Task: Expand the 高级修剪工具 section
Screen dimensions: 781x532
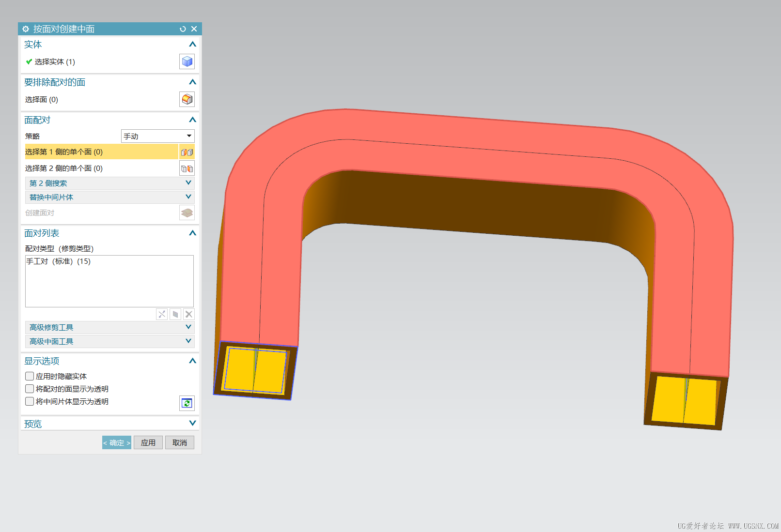Action: click(109, 327)
